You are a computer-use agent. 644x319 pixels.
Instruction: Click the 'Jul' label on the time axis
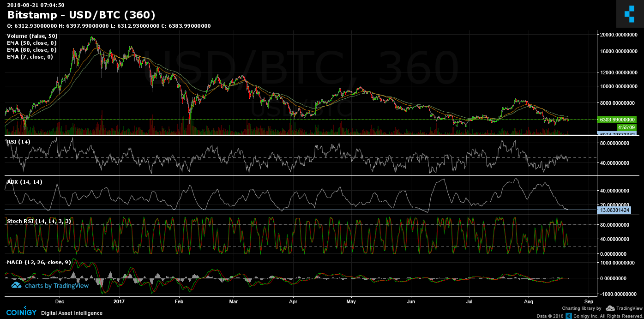tap(469, 301)
